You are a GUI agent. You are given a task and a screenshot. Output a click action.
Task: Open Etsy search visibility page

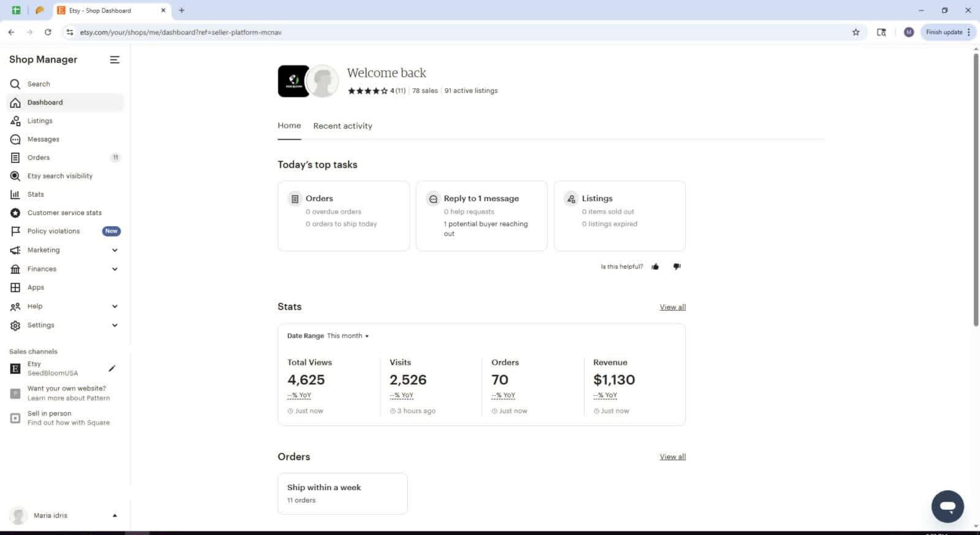(59, 176)
